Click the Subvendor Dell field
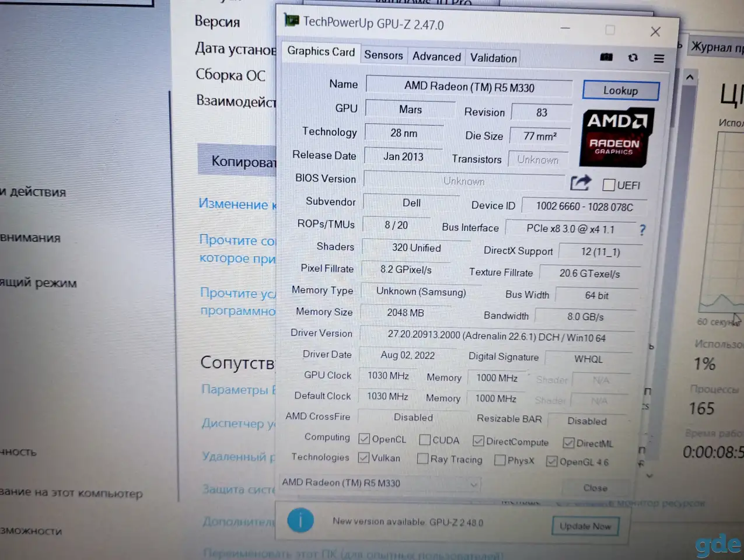The image size is (744, 560). click(x=411, y=203)
